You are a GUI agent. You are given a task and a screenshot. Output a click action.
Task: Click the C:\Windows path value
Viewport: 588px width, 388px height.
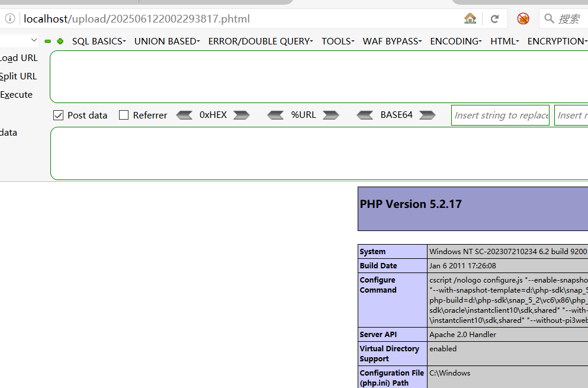click(449, 373)
